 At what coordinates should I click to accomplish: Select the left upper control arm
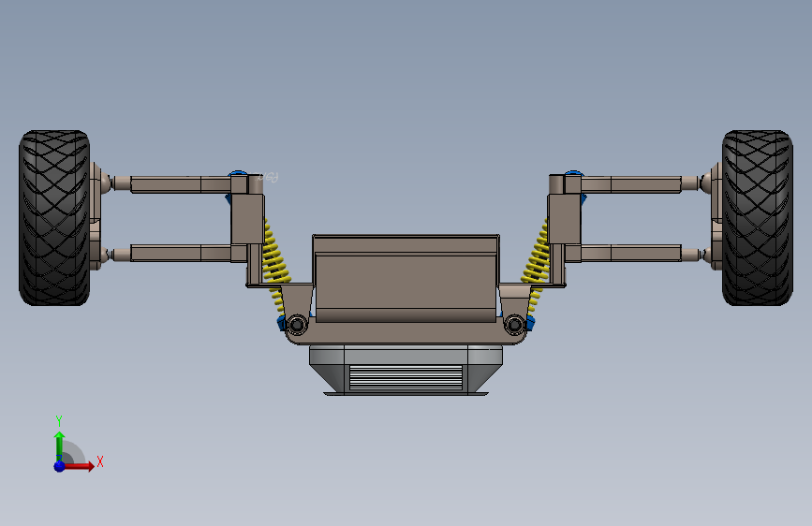(x=180, y=184)
